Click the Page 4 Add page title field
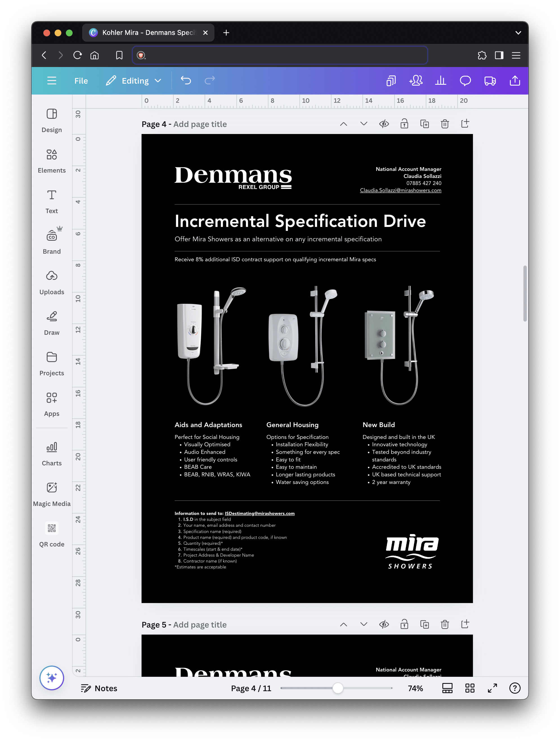560x741 pixels. [200, 124]
